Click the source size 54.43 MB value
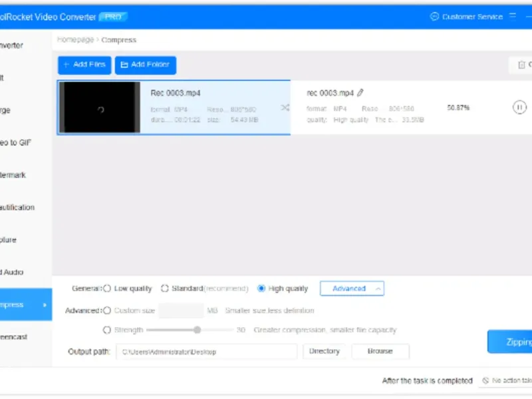Viewport: 532px width, 399px height. coord(244,120)
